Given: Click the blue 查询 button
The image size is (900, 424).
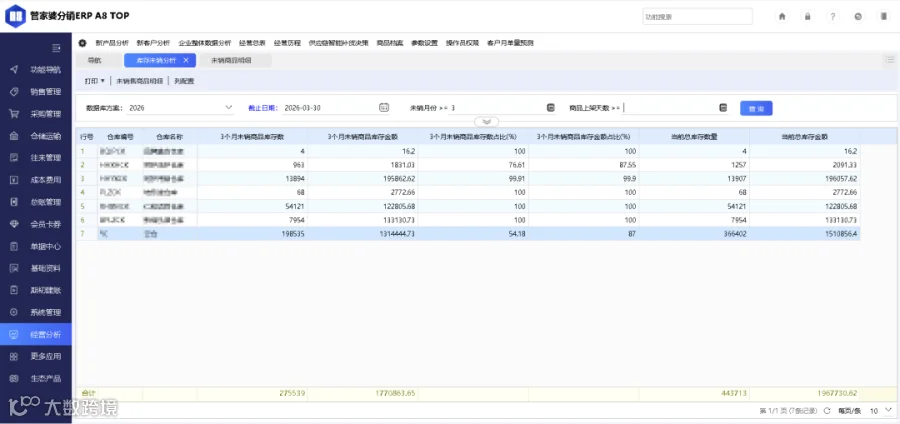Looking at the screenshot, I should click(x=756, y=108).
